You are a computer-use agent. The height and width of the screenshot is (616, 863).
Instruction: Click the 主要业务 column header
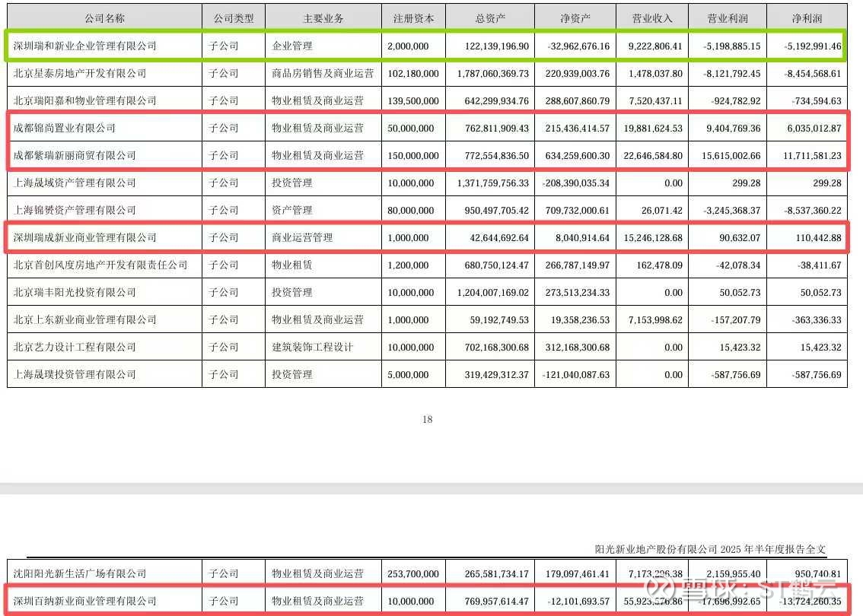[323, 19]
